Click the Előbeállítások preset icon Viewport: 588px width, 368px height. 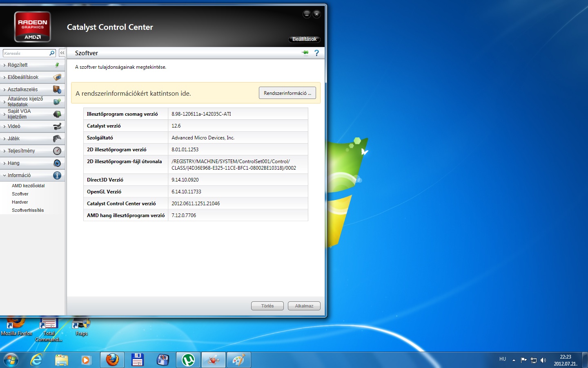pyautogui.click(x=57, y=77)
